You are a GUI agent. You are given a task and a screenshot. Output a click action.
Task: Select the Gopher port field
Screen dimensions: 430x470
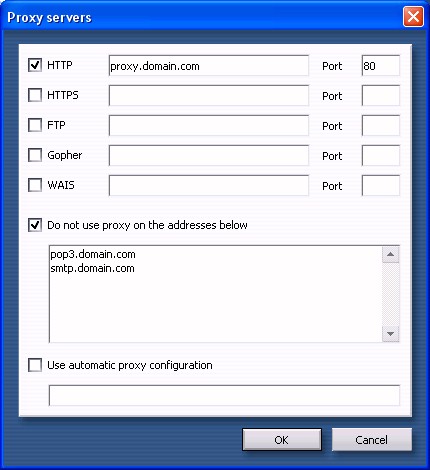tap(381, 156)
